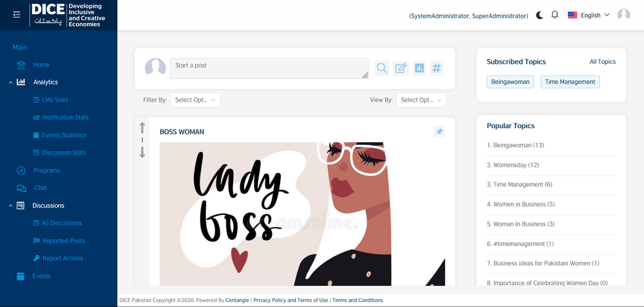This screenshot has width=644, height=307.
Task: Open the Chat page
Action: [41, 188]
